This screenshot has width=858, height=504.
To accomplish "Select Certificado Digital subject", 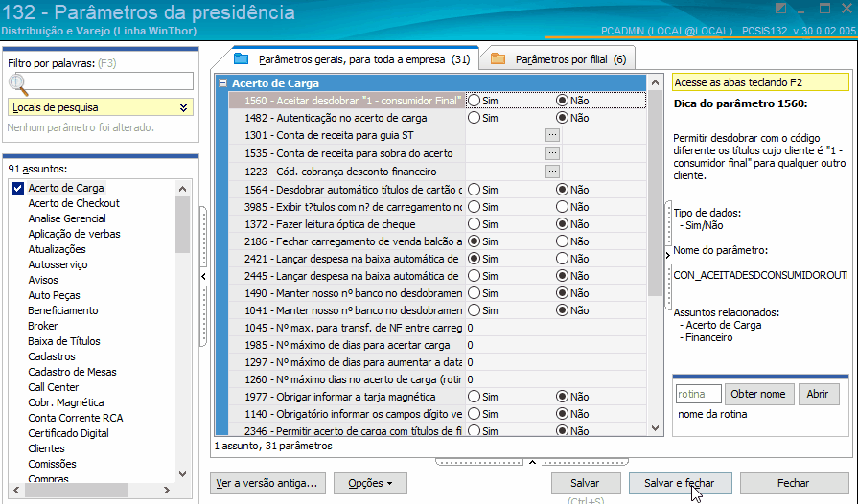I will click(68, 433).
